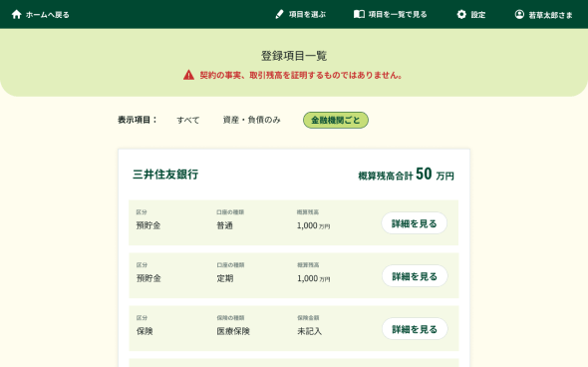Click 1,000 万円 in the 普通 row
Viewport: 588px width, 367px height.
tap(314, 225)
